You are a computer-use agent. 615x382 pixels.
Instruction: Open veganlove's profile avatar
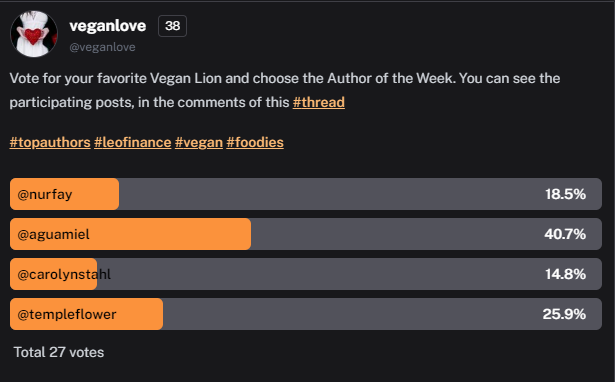click(34, 34)
